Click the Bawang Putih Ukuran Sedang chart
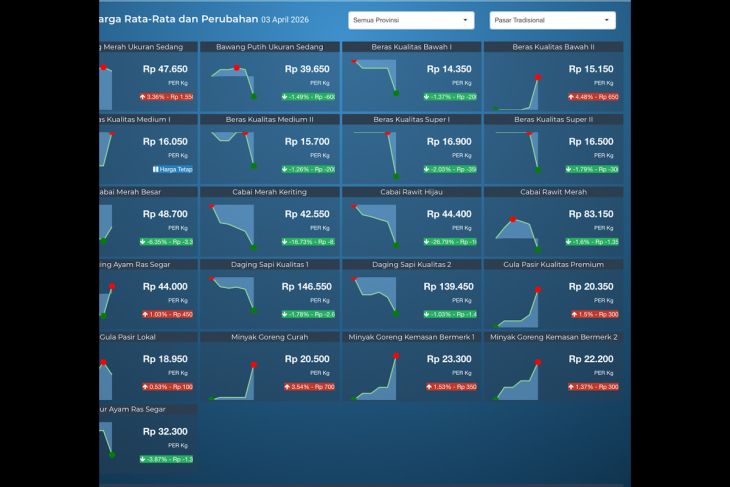Screen dimensions: 730x487 pyautogui.click(x=234, y=84)
